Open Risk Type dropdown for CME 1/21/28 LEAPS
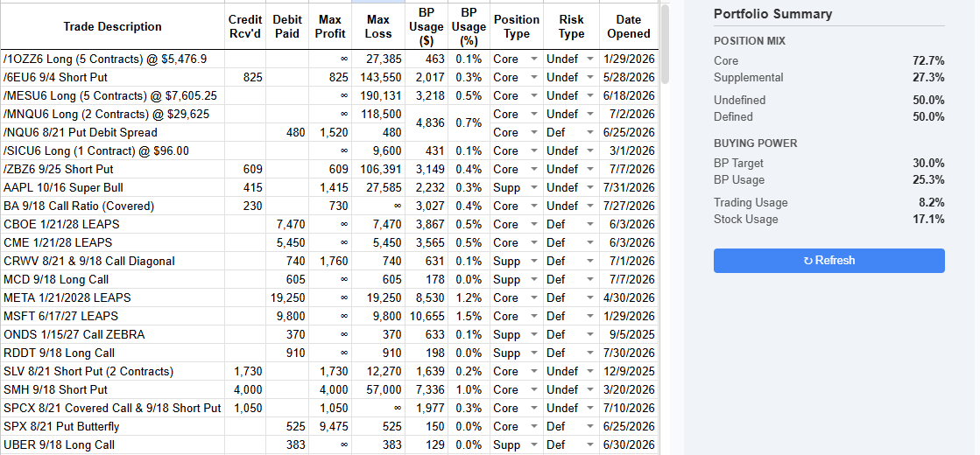Image resolution: width=980 pixels, height=455 pixels. pos(590,242)
